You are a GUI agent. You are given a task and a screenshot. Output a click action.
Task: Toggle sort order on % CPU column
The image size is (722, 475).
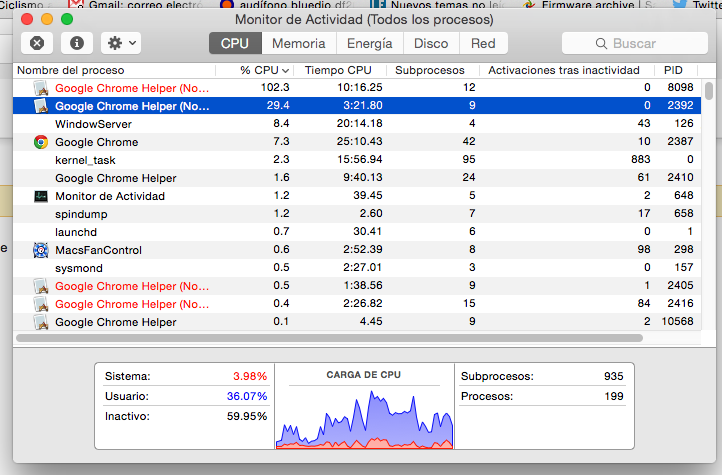pos(255,70)
